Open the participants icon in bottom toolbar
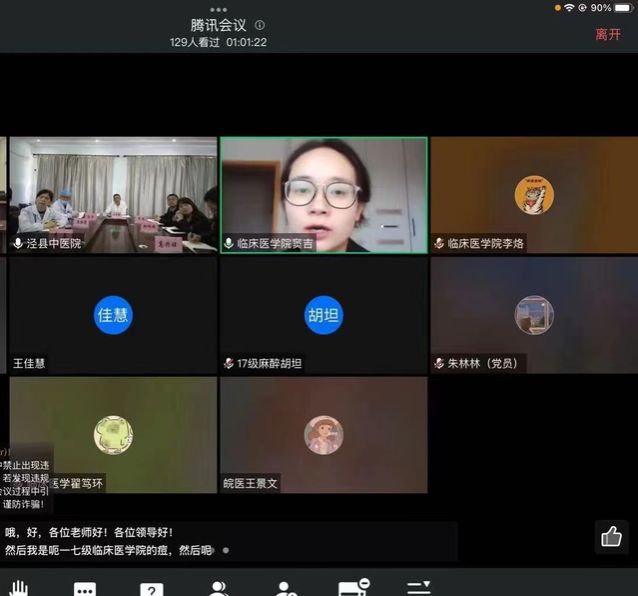The image size is (638, 596). 219,588
